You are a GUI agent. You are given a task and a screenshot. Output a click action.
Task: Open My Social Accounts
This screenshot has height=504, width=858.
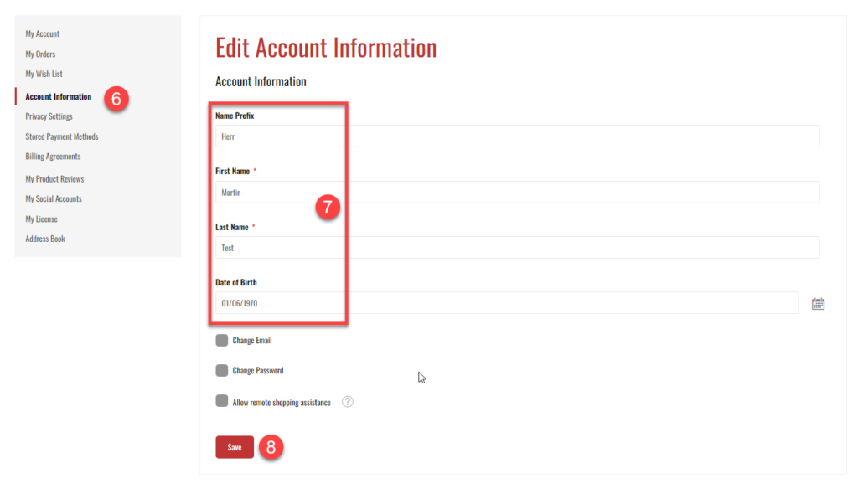pos(54,199)
